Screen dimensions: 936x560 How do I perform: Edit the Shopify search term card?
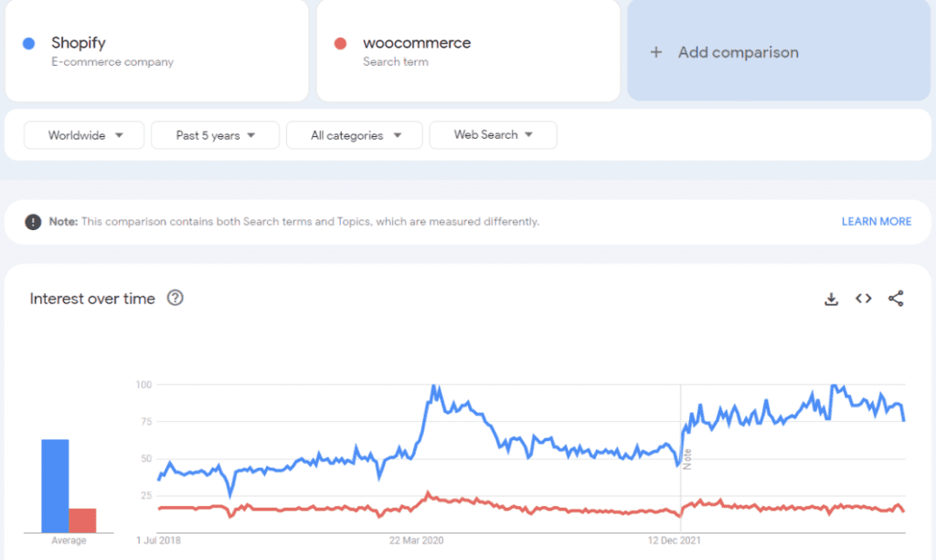coord(155,51)
